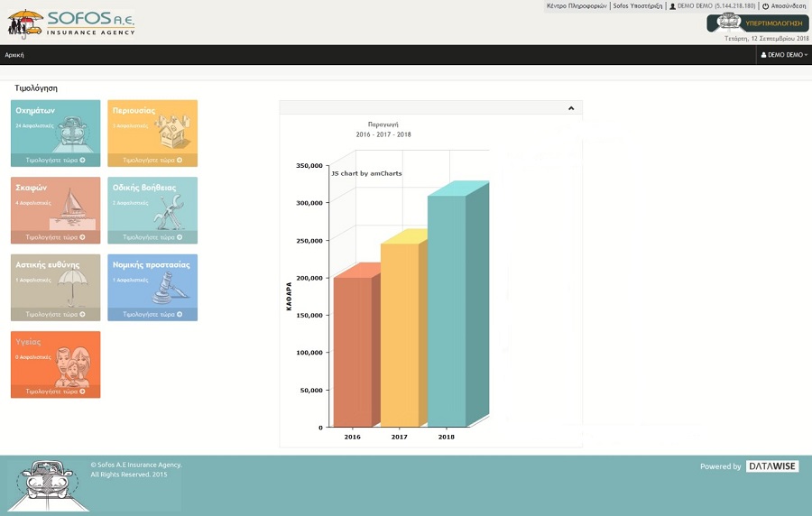Open the DEMO DEMO user dropdown
This screenshot has height=516, width=812.
[783, 55]
